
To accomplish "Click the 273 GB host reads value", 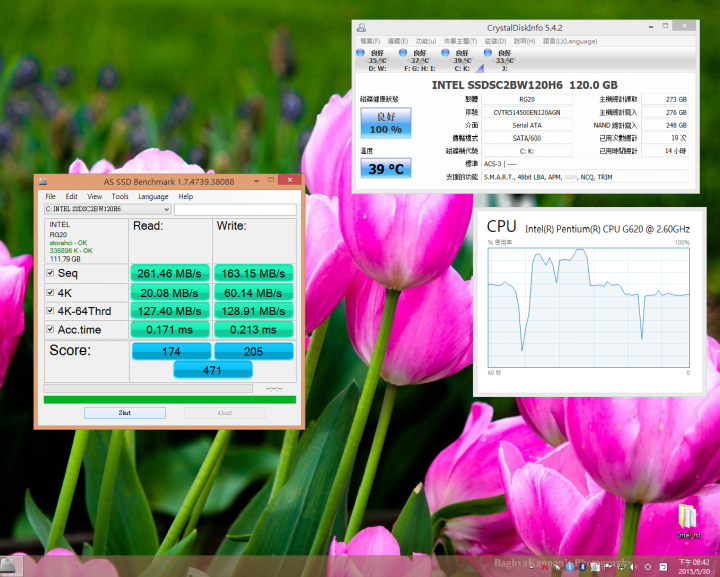I will (665, 99).
